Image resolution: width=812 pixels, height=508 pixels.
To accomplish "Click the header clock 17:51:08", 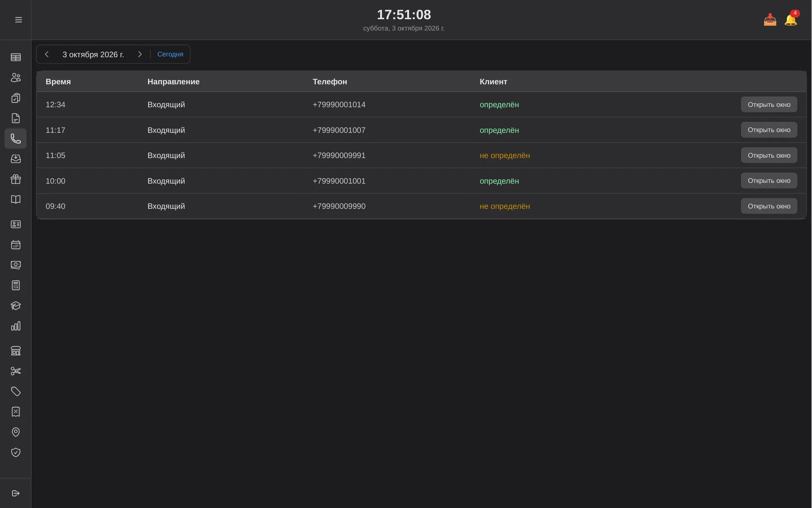I will click(404, 15).
